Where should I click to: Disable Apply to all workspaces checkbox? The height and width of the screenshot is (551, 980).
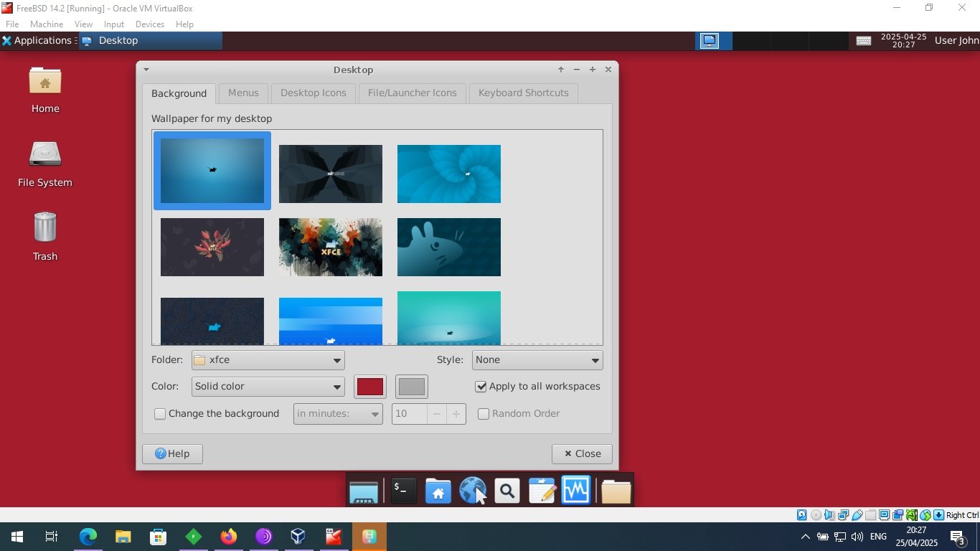point(481,387)
